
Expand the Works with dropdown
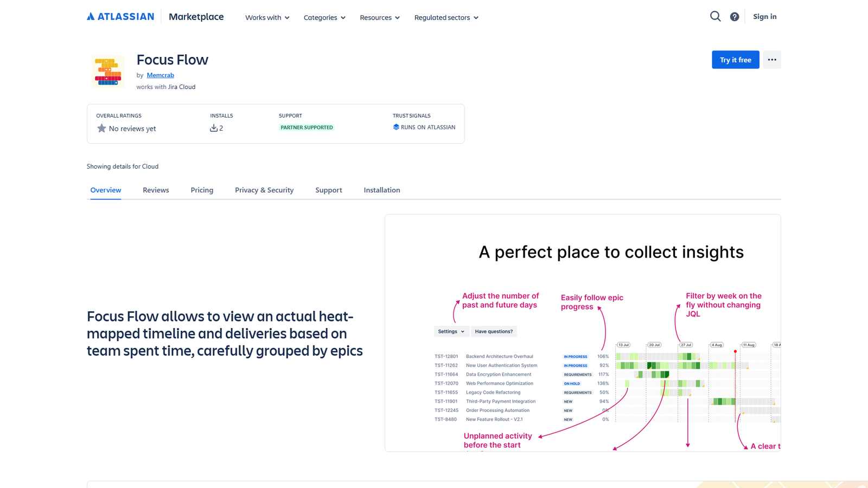point(267,17)
